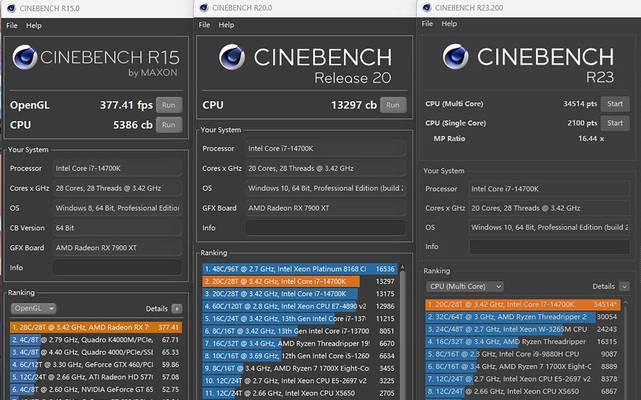This screenshot has height=400, width=641.
Task: Select R15 ranking row GeForce GTX 460/PCI 59.86
Action: (x=96, y=364)
